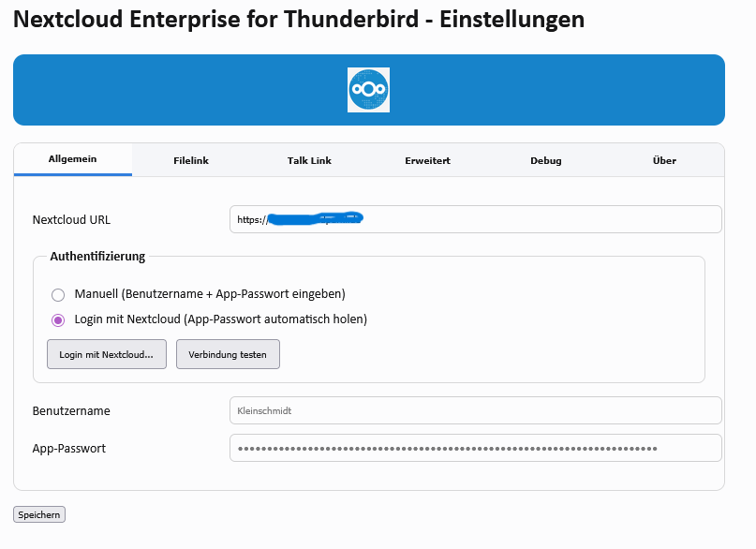Open the Filelink tab
The image size is (756, 549).
point(191,161)
